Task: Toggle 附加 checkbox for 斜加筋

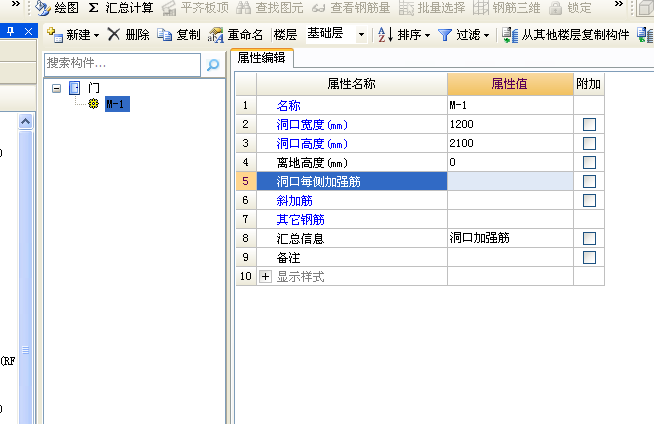Action: [589, 201]
